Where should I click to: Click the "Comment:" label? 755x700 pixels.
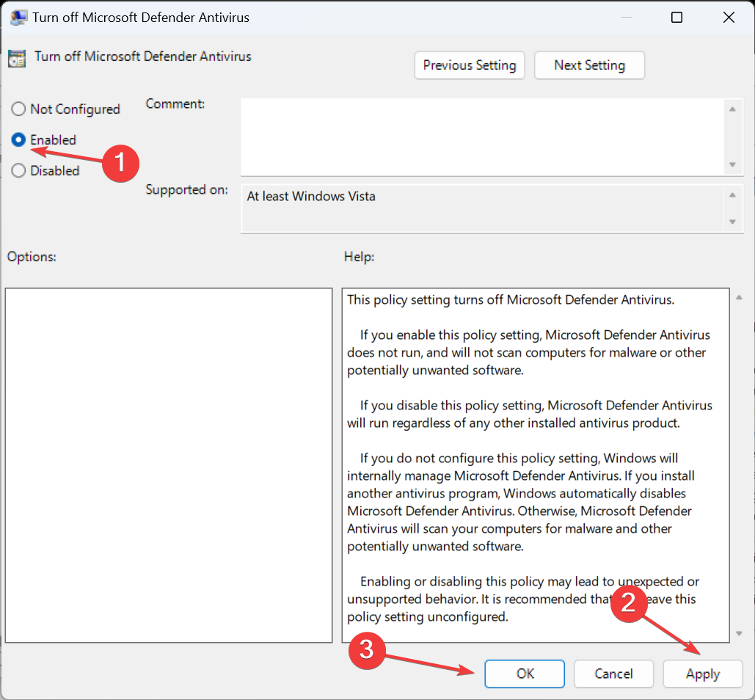[x=175, y=103]
